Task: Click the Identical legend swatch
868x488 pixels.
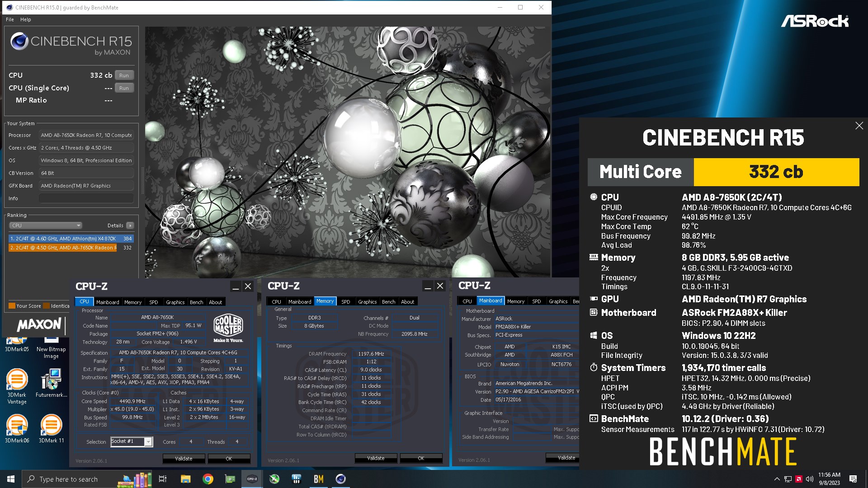Action: pos(46,306)
